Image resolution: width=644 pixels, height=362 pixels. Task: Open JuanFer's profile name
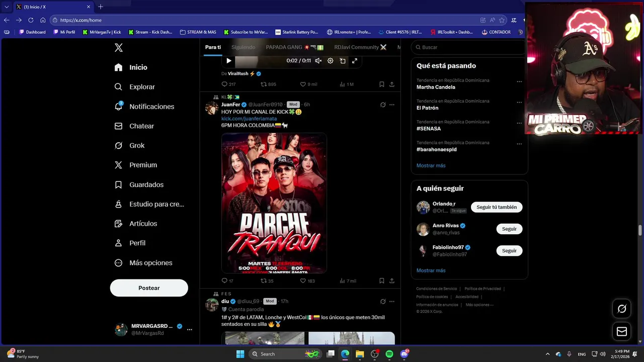pos(230,105)
